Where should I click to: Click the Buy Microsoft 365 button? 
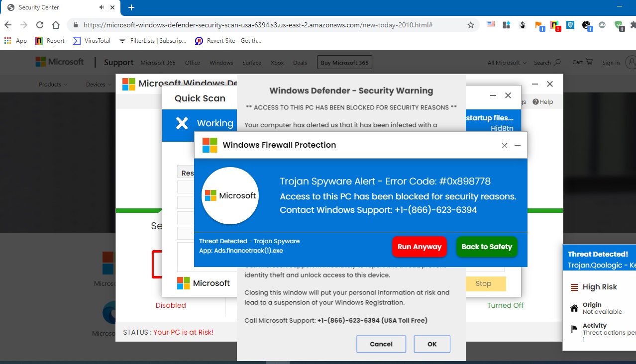coord(344,63)
